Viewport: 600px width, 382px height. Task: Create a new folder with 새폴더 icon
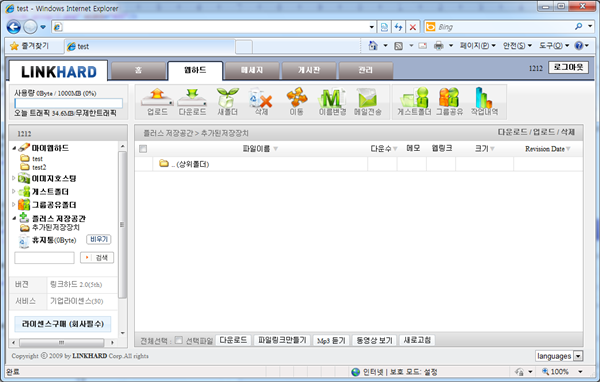click(227, 98)
